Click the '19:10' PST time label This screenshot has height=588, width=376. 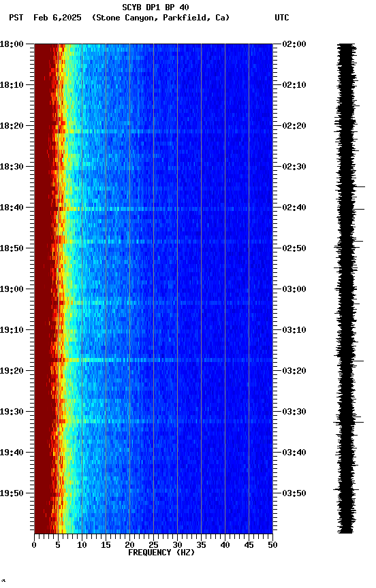click(x=12, y=330)
